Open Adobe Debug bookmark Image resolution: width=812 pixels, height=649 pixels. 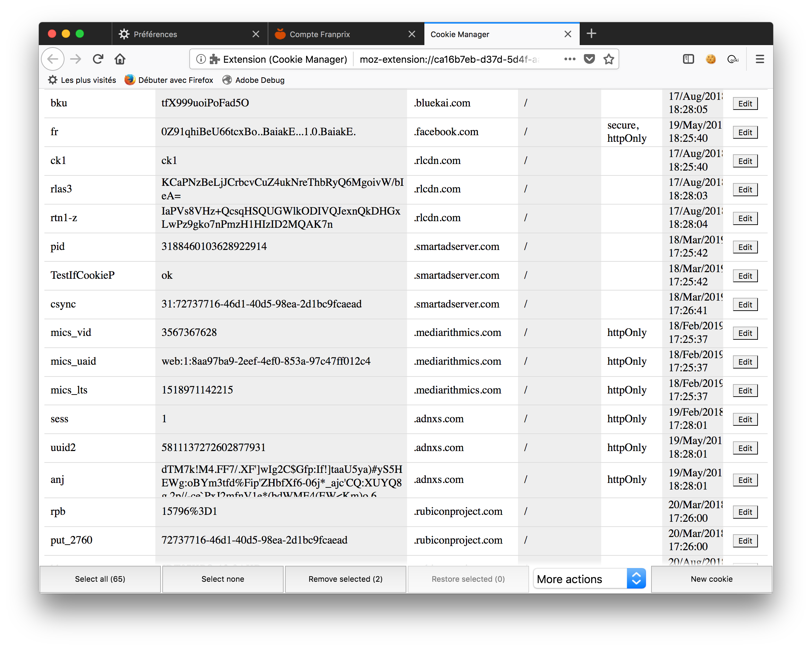253,80
